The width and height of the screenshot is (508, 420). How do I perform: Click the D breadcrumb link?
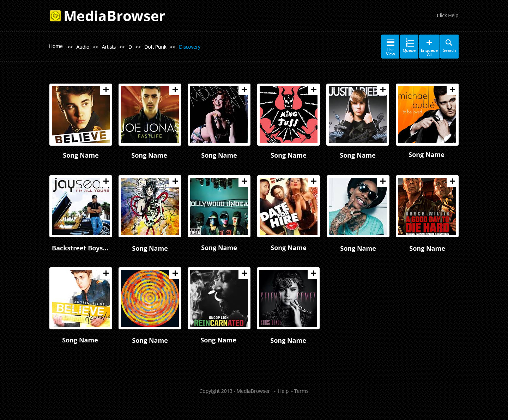(130, 47)
